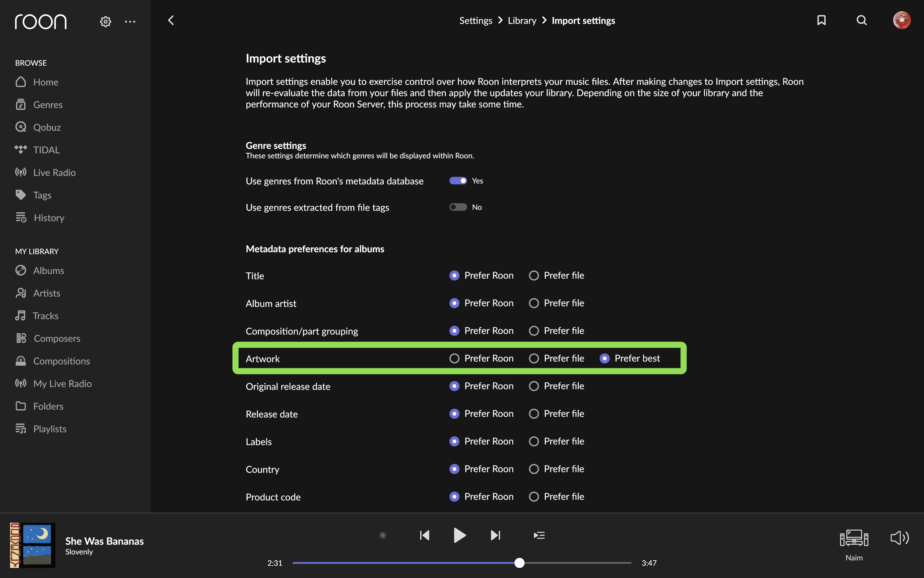Select Prefer Roon for Artwork
Viewport: 924px width, 578px height.
[454, 358]
